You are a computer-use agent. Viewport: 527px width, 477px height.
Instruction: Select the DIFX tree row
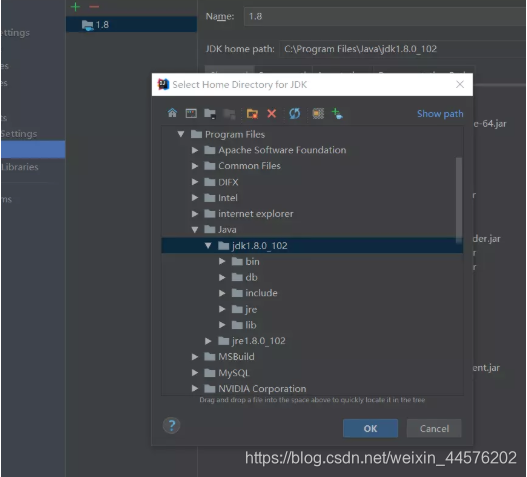tap(312, 182)
